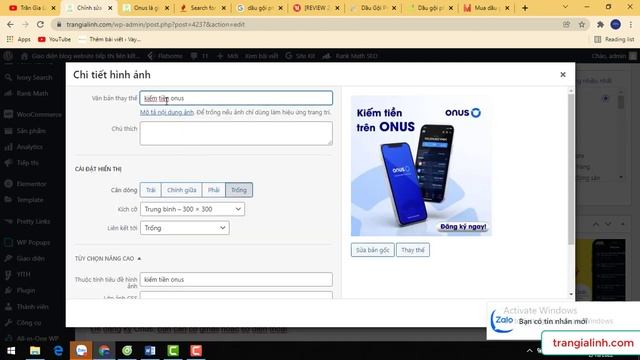Set alignment to Trống
Screen dimensions: 640x360
point(239,190)
